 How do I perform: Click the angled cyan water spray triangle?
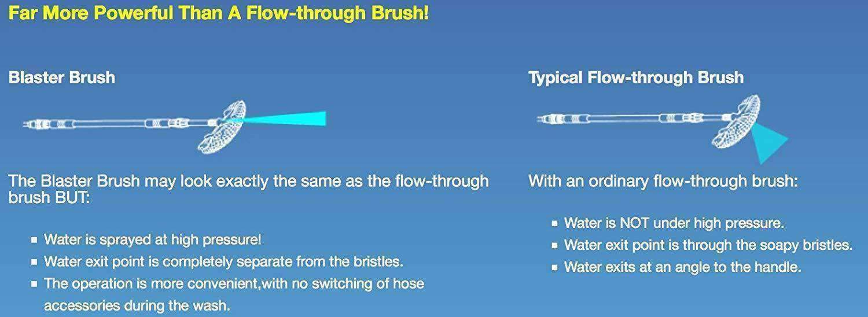click(770, 142)
